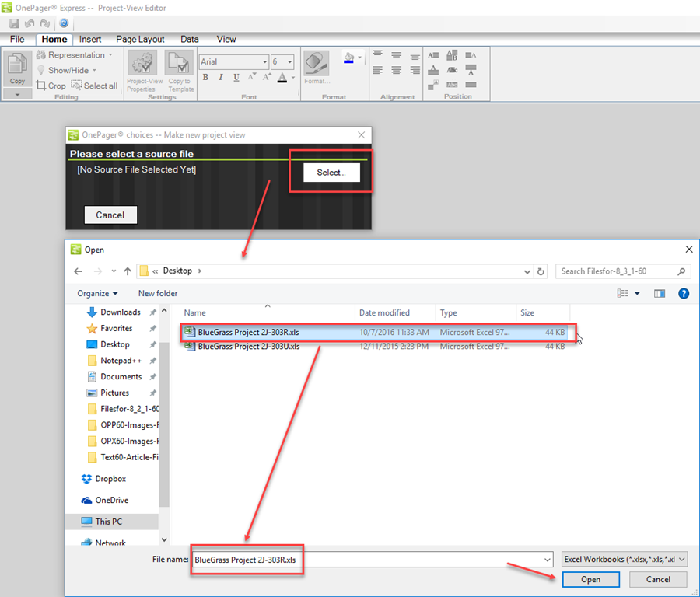The width and height of the screenshot is (700, 597).
Task: Apply bold formatting to text
Action: point(205,77)
